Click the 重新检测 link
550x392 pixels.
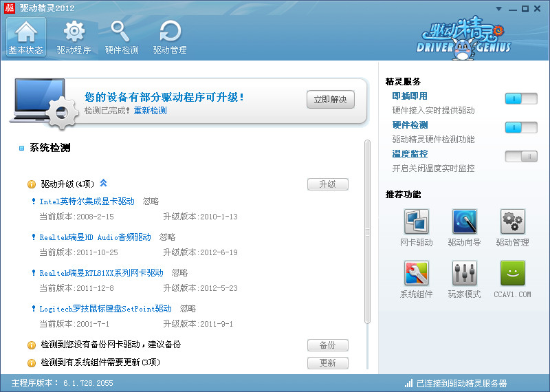tap(150, 111)
